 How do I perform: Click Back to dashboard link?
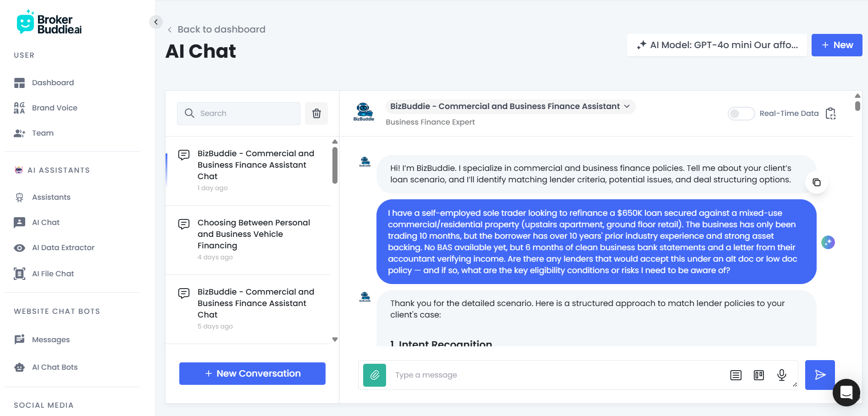click(221, 29)
